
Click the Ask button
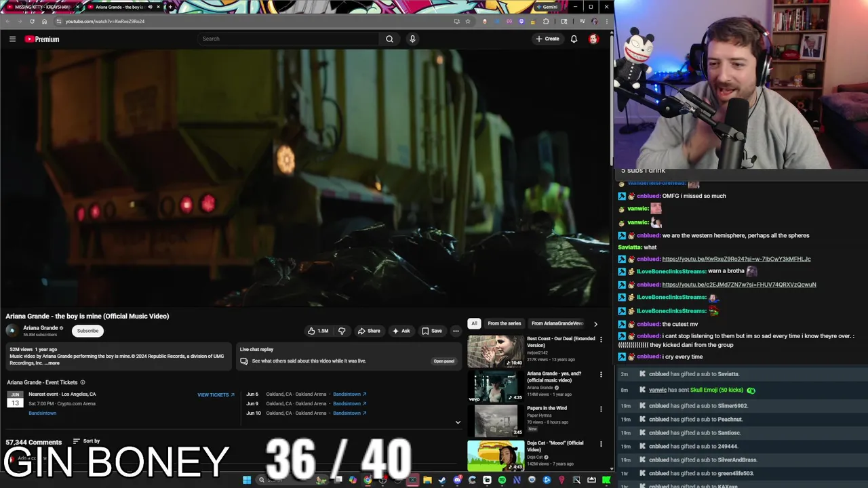[x=401, y=331]
